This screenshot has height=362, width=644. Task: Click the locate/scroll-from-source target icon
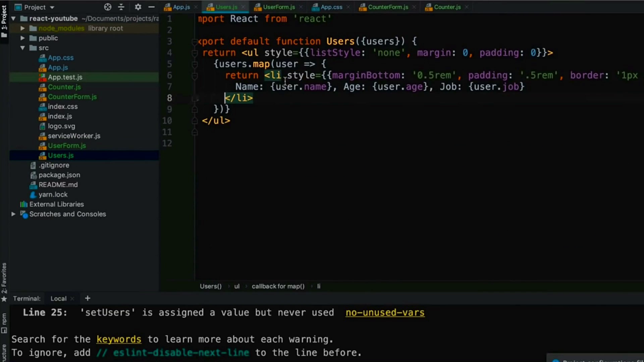coord(107,7)
